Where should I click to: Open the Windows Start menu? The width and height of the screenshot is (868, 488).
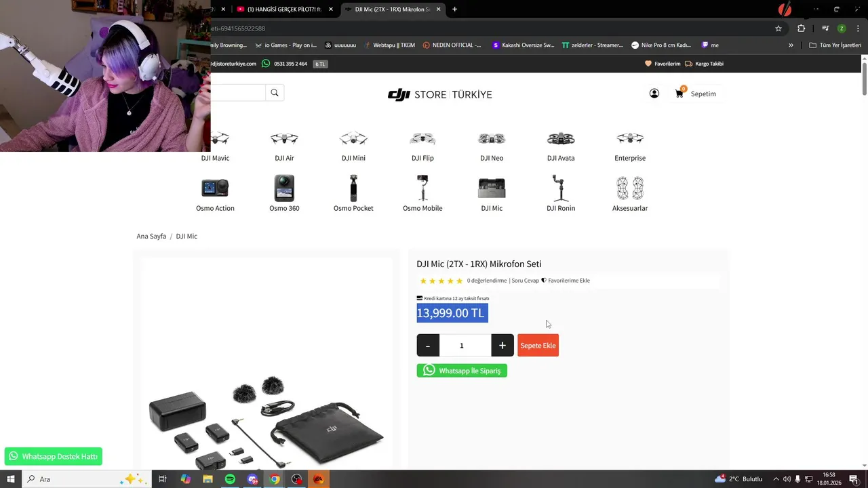tap(11, 479)
